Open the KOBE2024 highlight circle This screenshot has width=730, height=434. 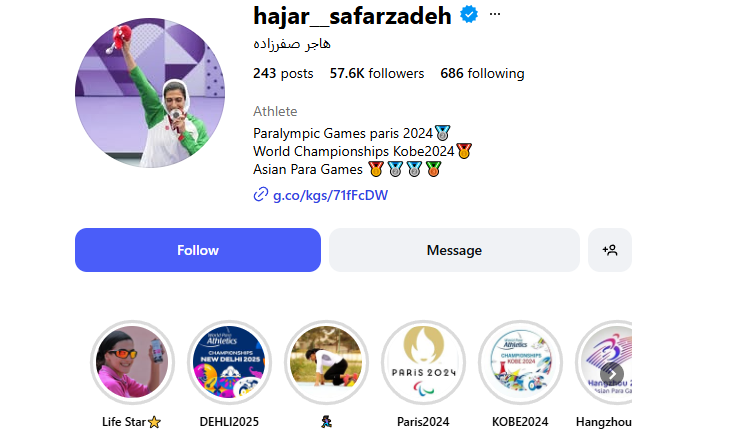point(520,362)
